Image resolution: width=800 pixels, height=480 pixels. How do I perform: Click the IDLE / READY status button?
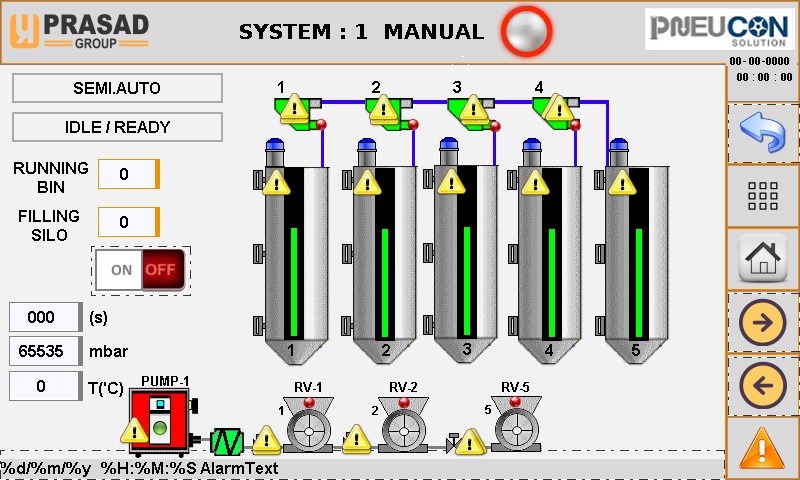117,127
